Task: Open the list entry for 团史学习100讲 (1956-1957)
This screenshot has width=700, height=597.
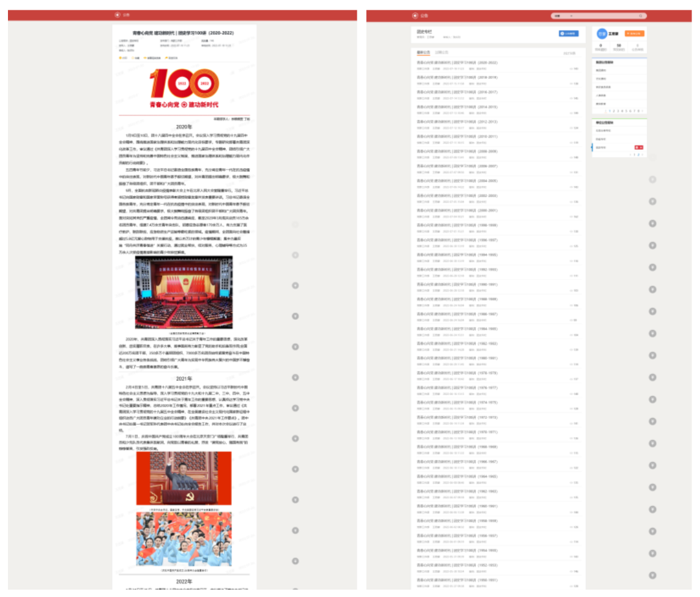Action: point(457,536)
